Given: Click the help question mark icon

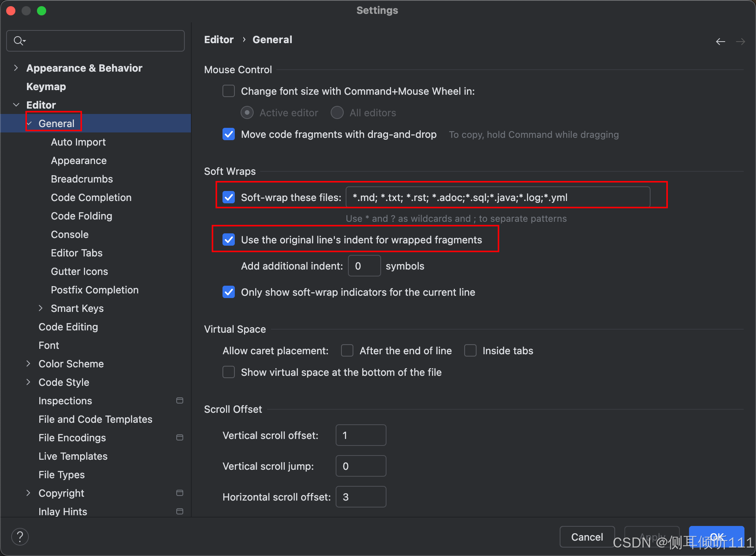Looking at the screenshot, I should coord(20,537).
